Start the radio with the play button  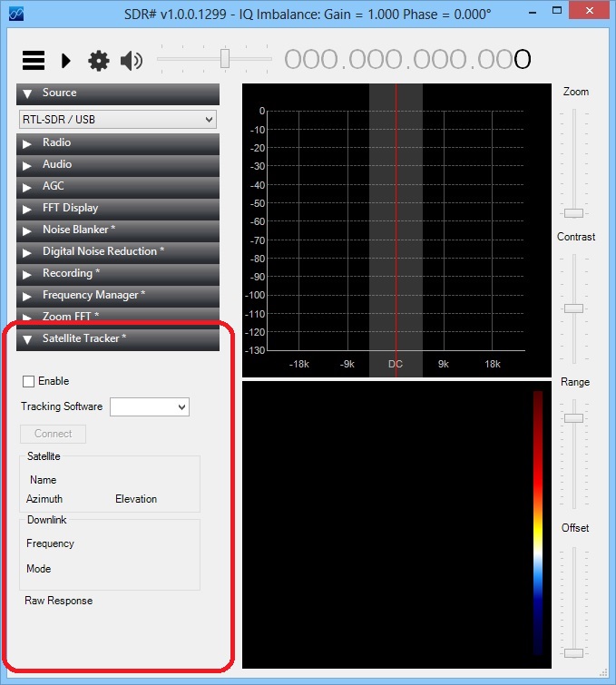click(66, 60)
